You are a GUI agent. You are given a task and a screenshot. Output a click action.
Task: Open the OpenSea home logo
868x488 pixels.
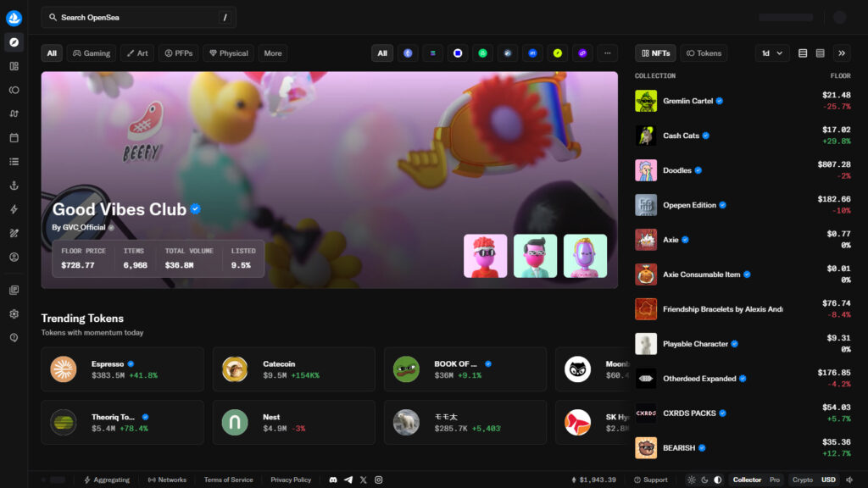[14, 18]
